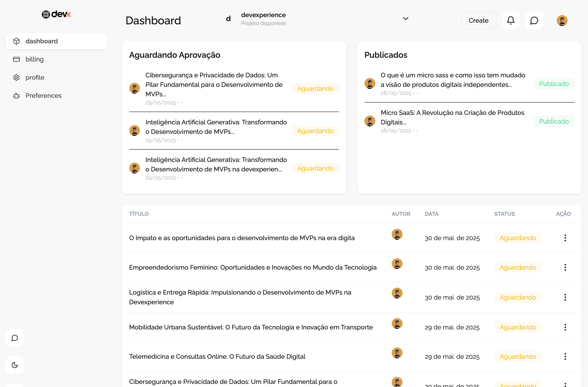Open Cibersegurança e Privacidade pending post

[214, 85]
